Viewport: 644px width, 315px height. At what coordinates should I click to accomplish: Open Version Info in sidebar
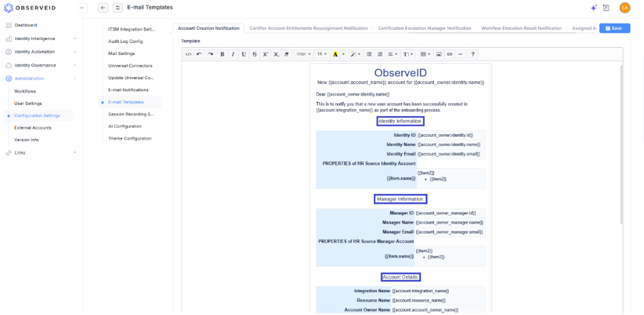click(26, 140)
